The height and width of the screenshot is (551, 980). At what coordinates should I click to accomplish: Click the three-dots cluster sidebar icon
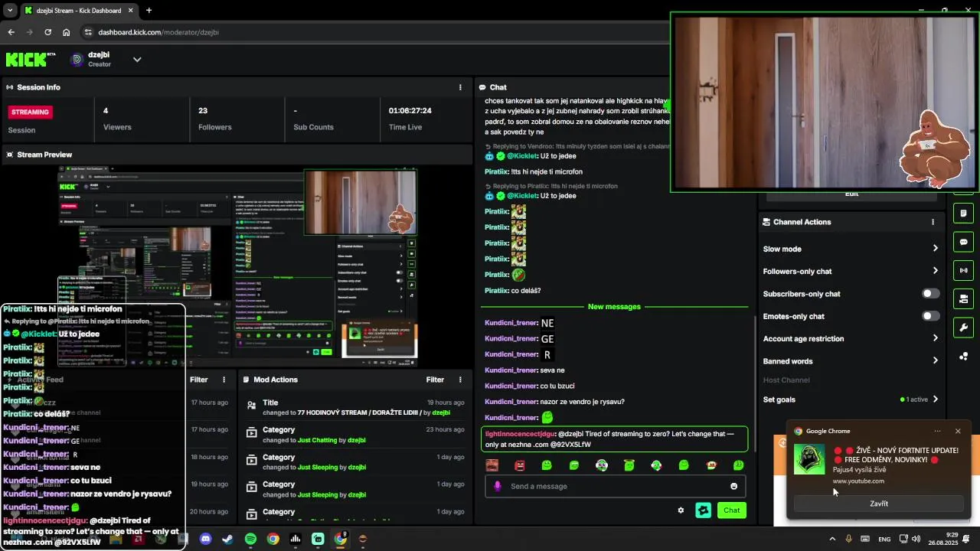[963, 357]
